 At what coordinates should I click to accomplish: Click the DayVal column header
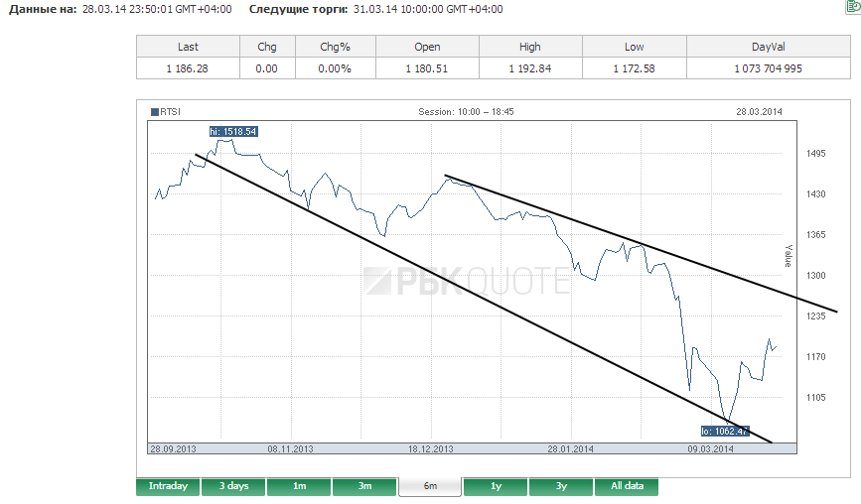[x=769, y=47]
